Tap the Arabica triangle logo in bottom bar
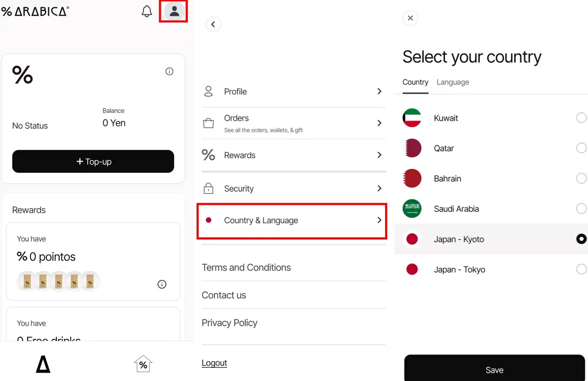 (43, 364)
